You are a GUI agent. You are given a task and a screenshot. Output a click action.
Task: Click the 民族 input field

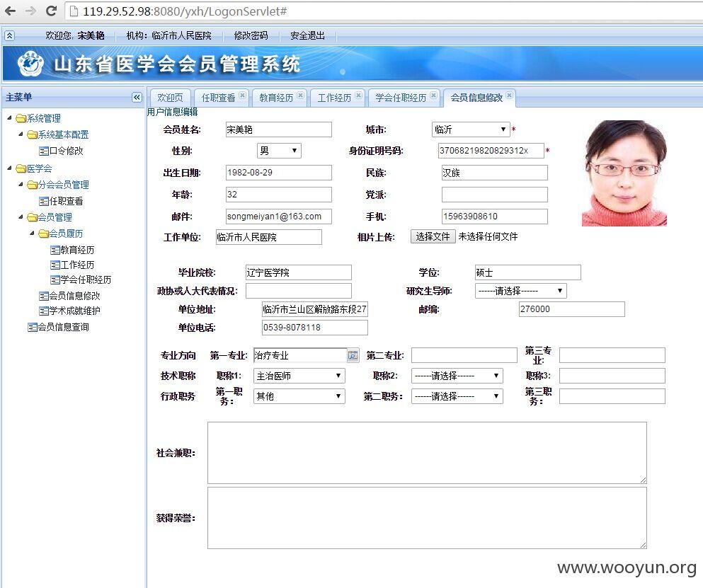[x=495, y=173]
